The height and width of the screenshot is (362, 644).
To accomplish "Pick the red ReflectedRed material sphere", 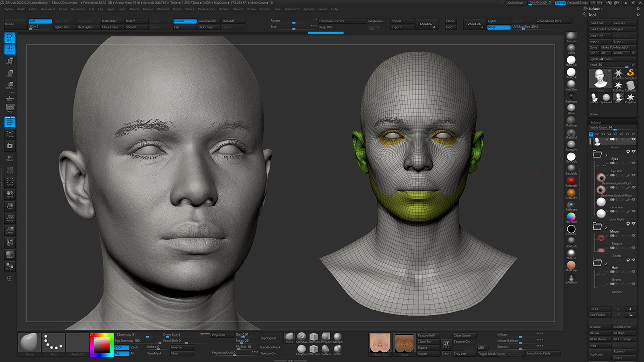I will [x=571, y=181].
